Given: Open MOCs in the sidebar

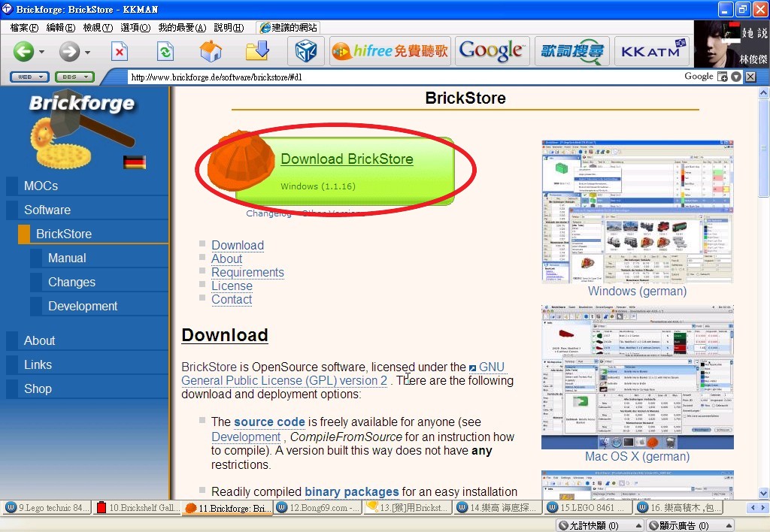Looking at the screenshot, I should point(41,186).
